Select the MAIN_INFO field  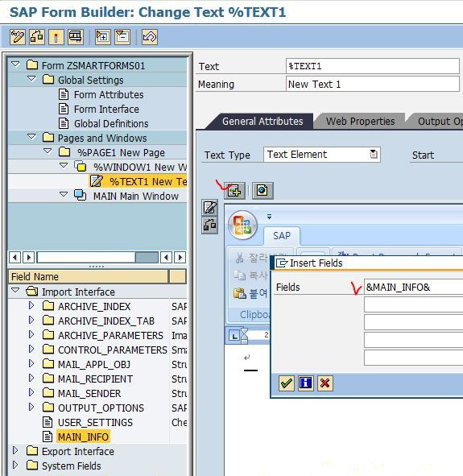[x=83, y=437]
